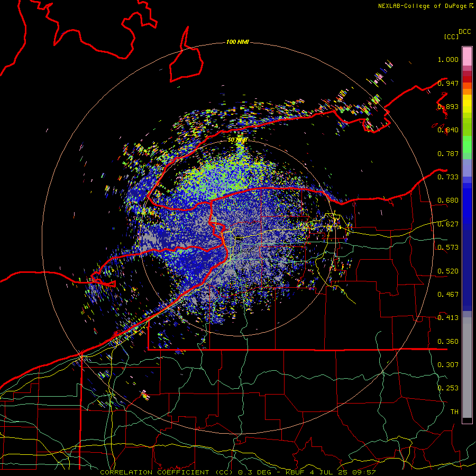The image size is (476, 476).
Task: Select the DCC product label above the scale
Action: click(x=464, y=32)
